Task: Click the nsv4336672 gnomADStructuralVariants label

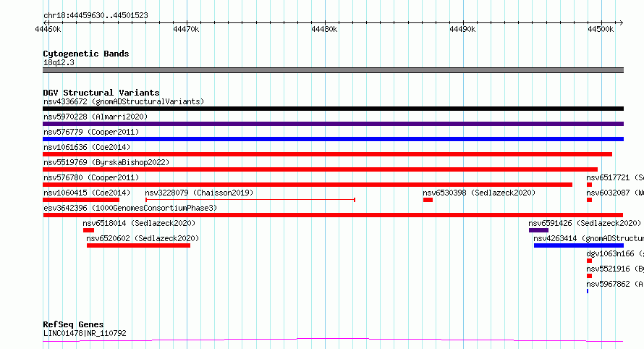Action: pos(124,101)
